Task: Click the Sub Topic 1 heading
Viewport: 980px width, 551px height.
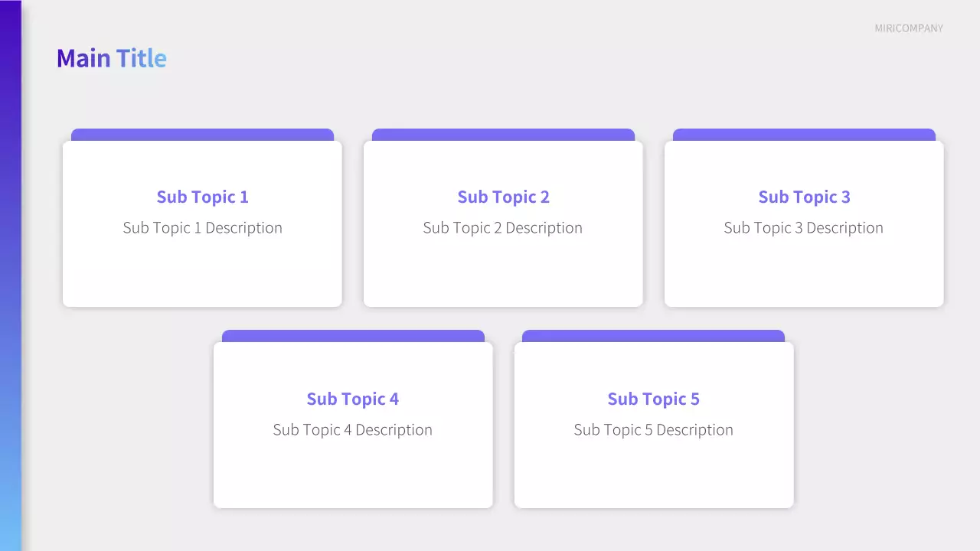Action: 202,197
